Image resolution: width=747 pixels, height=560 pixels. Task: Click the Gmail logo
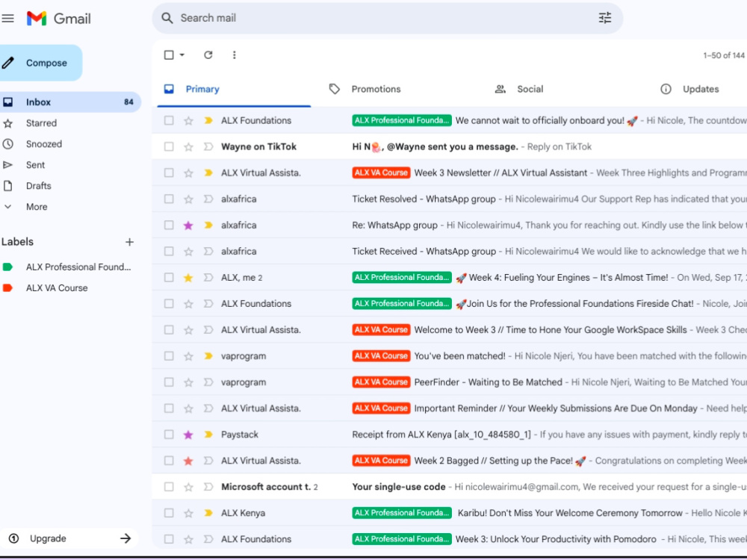pos(58,19)
